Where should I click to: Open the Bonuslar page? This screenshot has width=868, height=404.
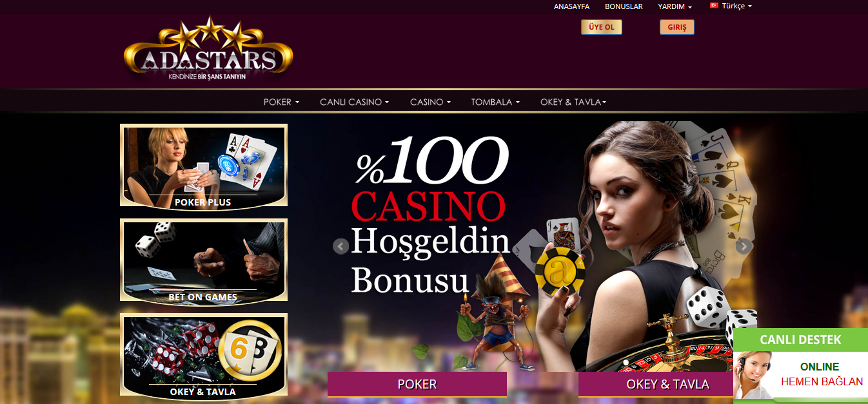tap(624, 6)
